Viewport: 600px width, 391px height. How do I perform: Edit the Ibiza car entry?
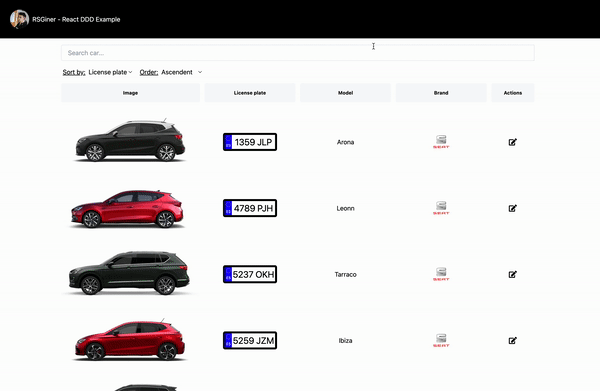pos(513,340)
